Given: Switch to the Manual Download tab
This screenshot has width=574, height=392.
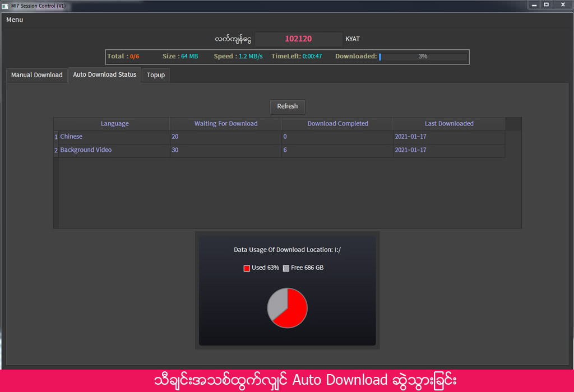Looking at the screenshot, I should pos(36,75).
